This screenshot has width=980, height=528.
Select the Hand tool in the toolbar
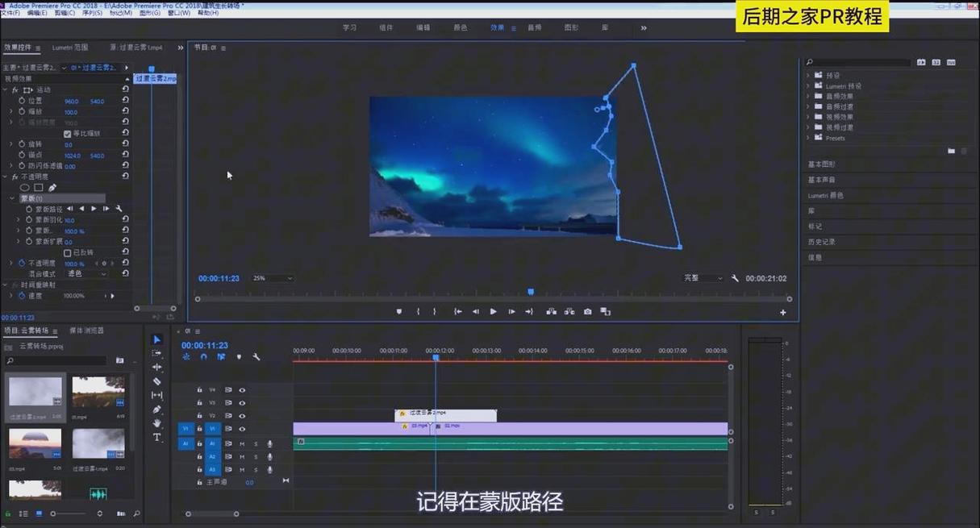(x=157, y=423)
